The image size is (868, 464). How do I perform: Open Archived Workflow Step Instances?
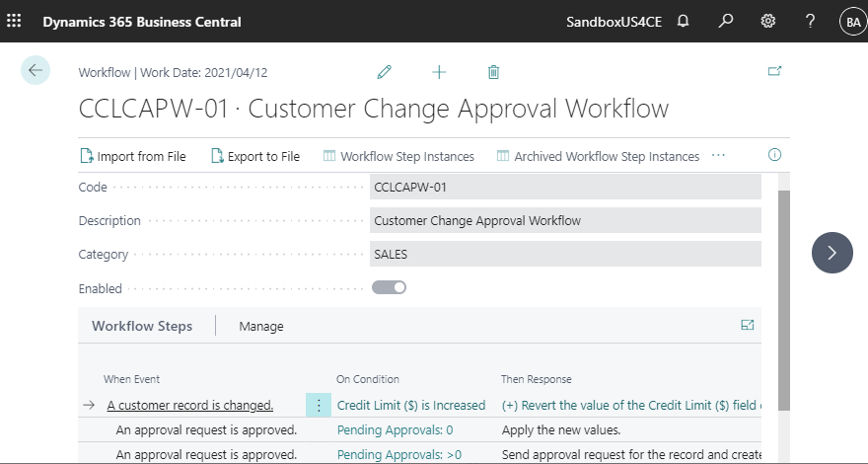coord(598,156)
